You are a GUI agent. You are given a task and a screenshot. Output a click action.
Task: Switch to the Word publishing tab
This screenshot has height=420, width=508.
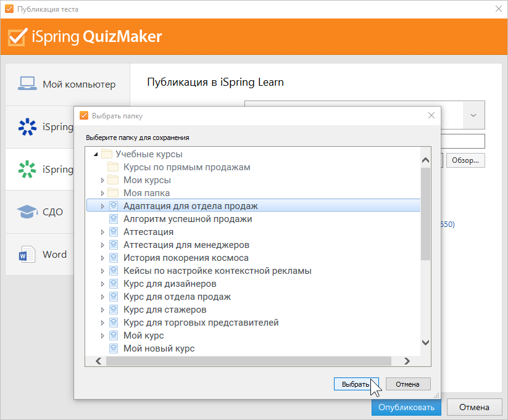[x=40, y=254]
